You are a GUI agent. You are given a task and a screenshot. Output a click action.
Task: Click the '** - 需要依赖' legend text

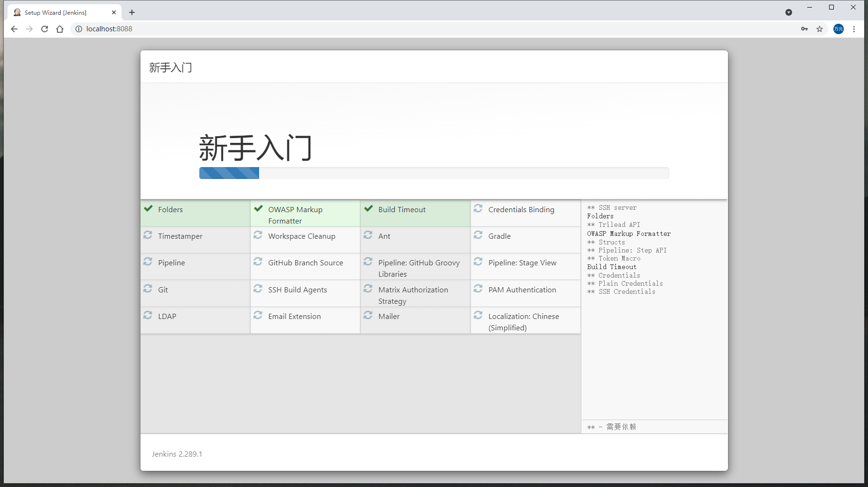pyautogui.click(x=612, y=427)
